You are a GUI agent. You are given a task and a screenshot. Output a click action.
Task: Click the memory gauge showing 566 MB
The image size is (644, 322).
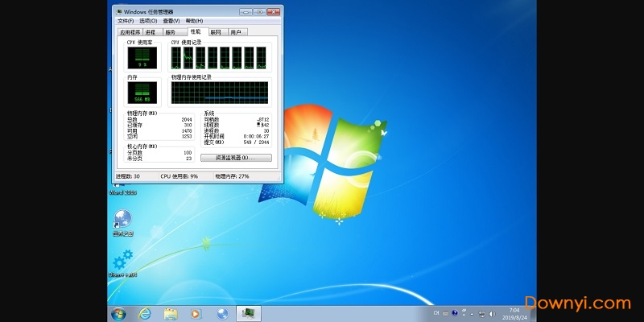[x=142, y=93]
